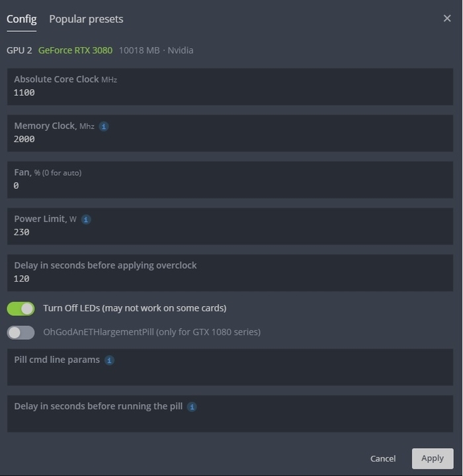Edit the Power Limit wattage field

(230, 226)
